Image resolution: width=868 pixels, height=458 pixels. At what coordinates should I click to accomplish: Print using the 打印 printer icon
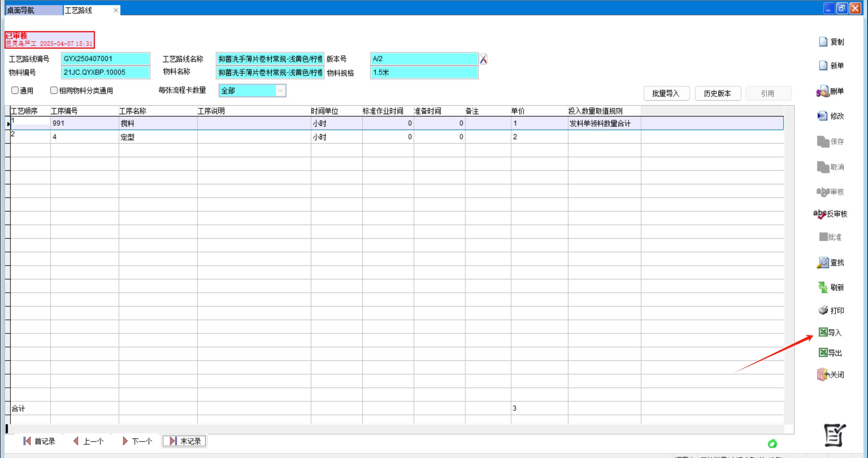pyautogui.click(x=823, y=311)
